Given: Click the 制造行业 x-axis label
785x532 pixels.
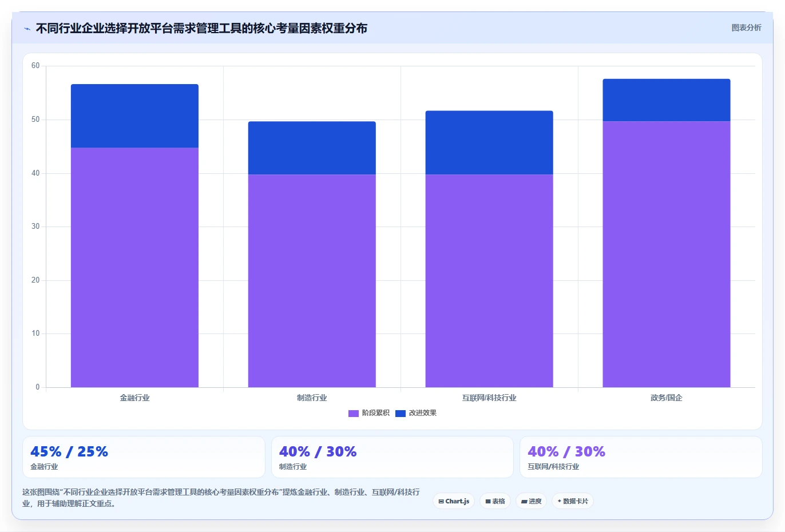Looking at the screenshot, I should click(x=312, y=398).
